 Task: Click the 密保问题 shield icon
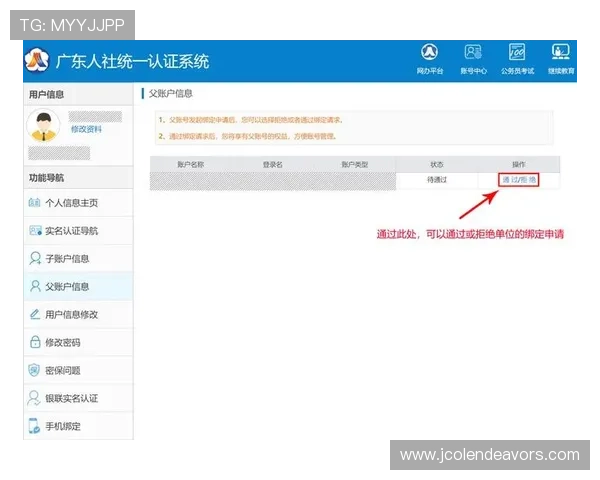coord(34,370)
